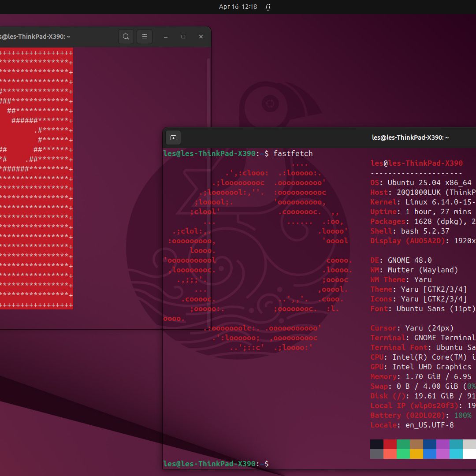Click the fastfetch command text in the terminal
Viewport: 476px width, 476px height.
point(293,153)
